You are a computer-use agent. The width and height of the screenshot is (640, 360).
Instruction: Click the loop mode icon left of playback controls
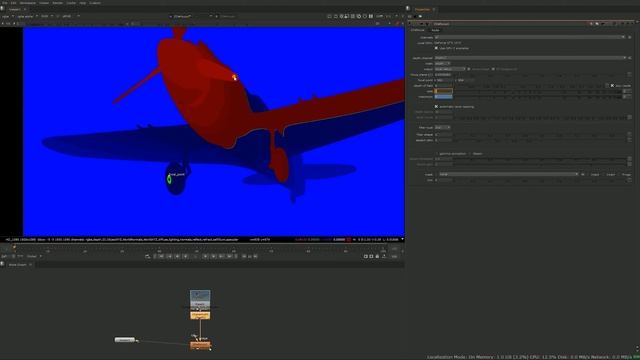(x=147, y=256)
